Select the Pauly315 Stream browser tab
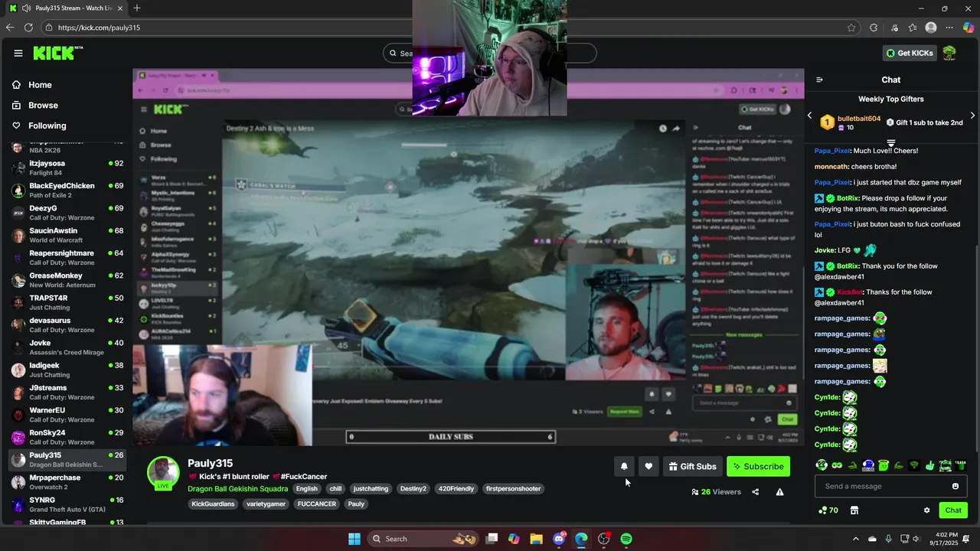 click(65, 8)
